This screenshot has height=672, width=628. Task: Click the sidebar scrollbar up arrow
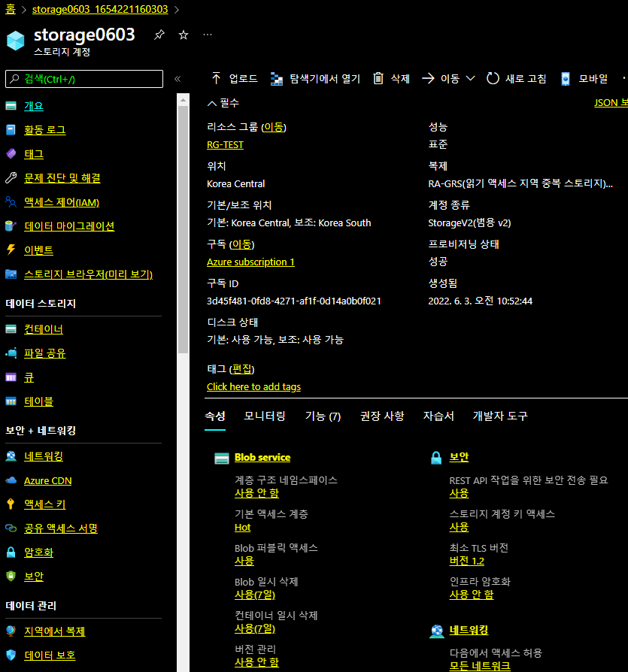183,100
